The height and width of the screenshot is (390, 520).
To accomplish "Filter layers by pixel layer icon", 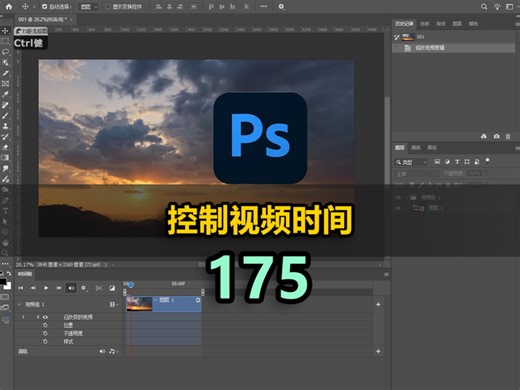I will (437, 162).
